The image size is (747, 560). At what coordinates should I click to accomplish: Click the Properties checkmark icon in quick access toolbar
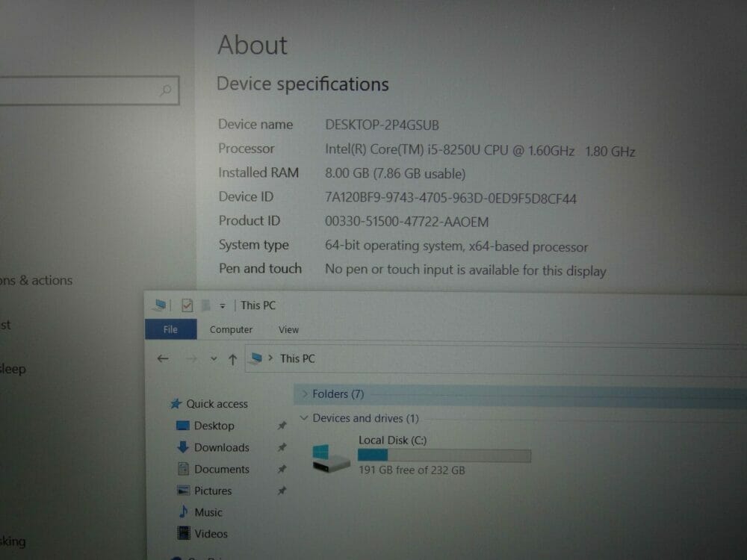point(187,305)
